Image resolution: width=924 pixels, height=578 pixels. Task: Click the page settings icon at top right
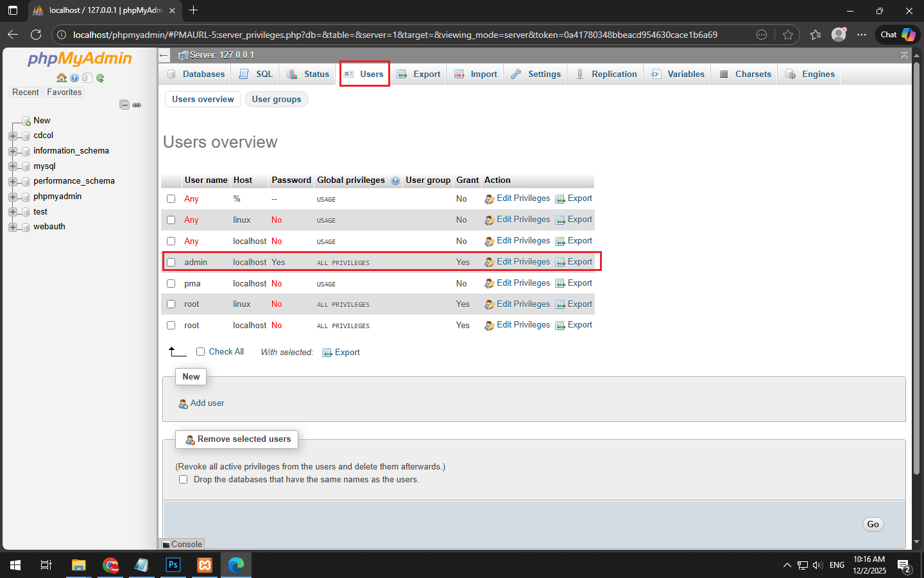(904, 55)
